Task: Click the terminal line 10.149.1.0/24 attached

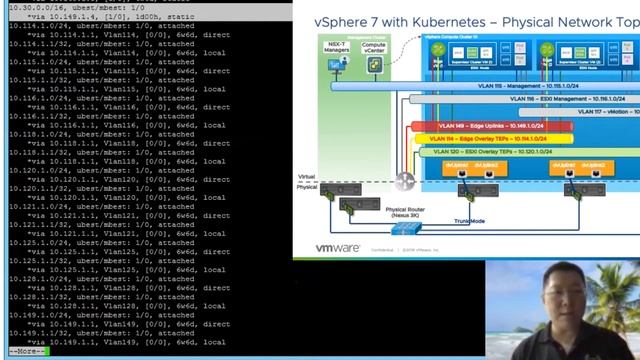Action: 102,315
